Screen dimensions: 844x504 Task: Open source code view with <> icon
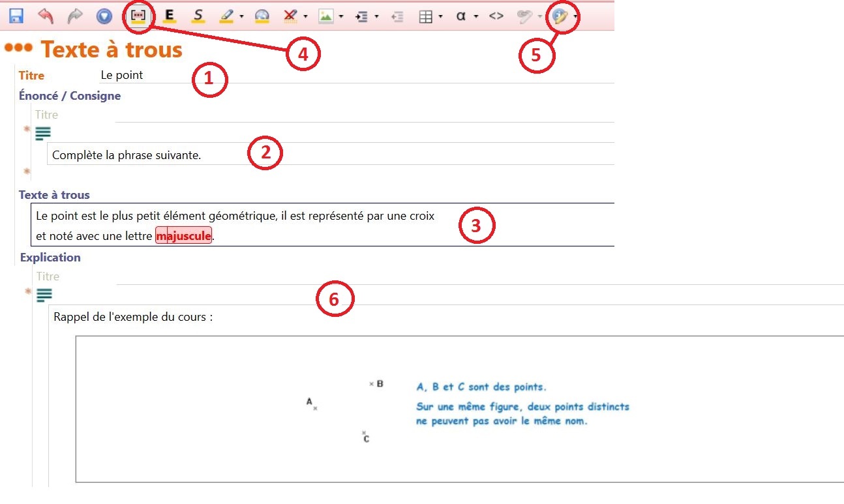496,16
